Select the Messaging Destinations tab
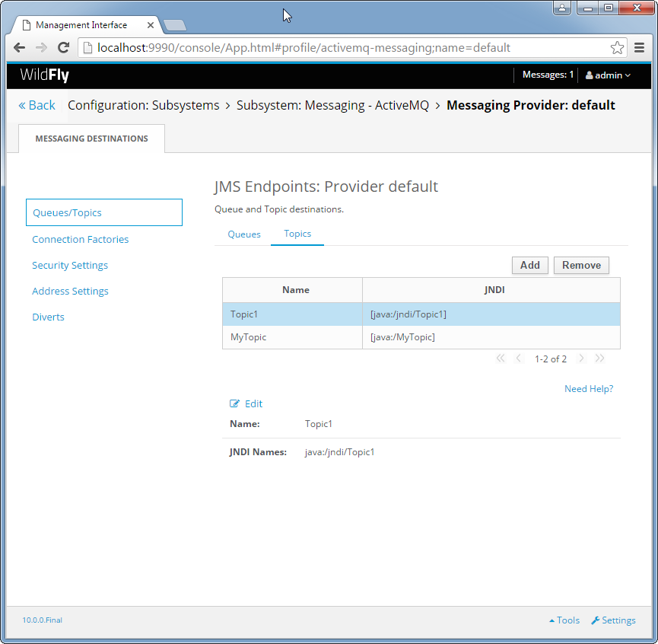The image size is (658, 644). [91, 139]
